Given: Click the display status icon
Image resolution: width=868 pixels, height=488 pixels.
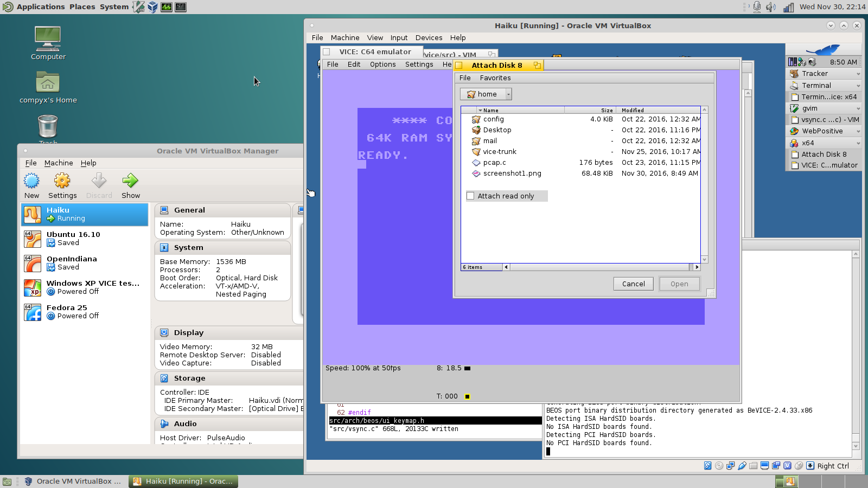Looking at the screenshot, I should point(764,465).
